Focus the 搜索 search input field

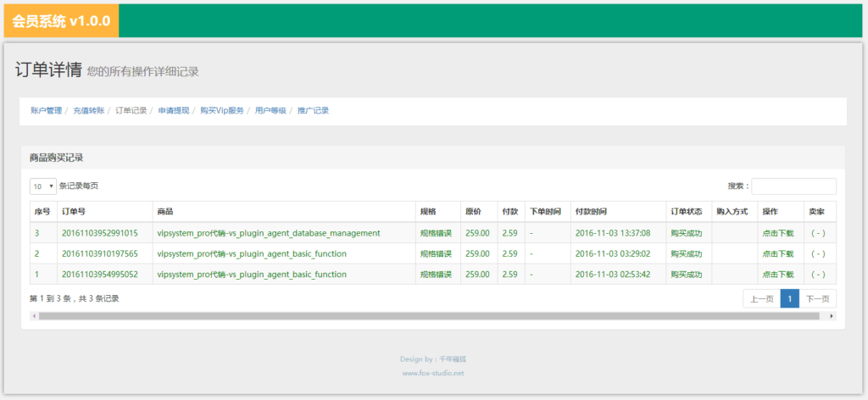793,186
